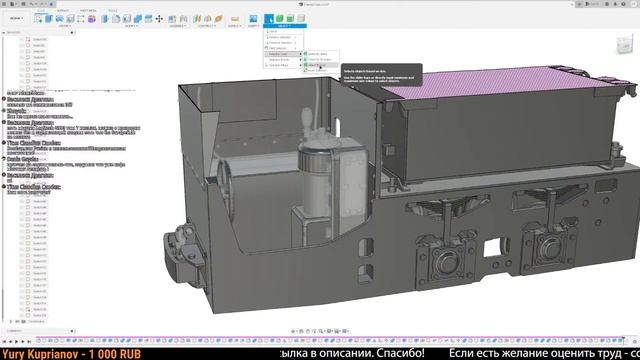This screenshot has height=360, width=640.
Task: Expand the CREATE panel dropdown
Action: (x=64, y=26)
